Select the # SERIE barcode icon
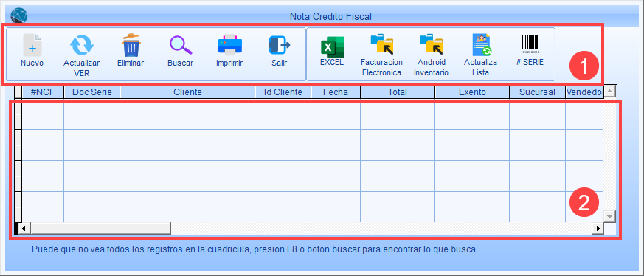 point(530,44)
